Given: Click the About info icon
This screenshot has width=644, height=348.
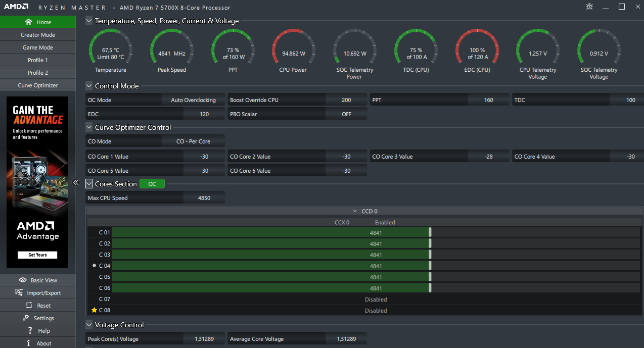Looking at the screenshot, I should point(29,343).
